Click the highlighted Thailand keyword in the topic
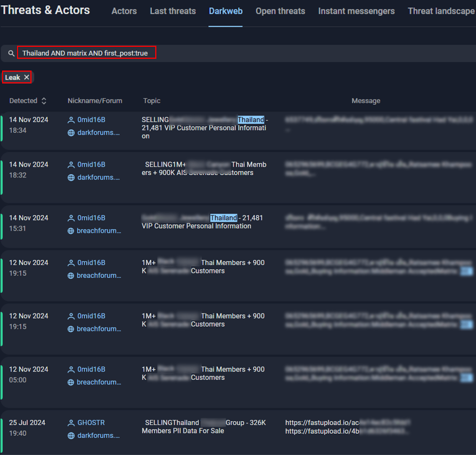476x455 pixels. (251, 120)
